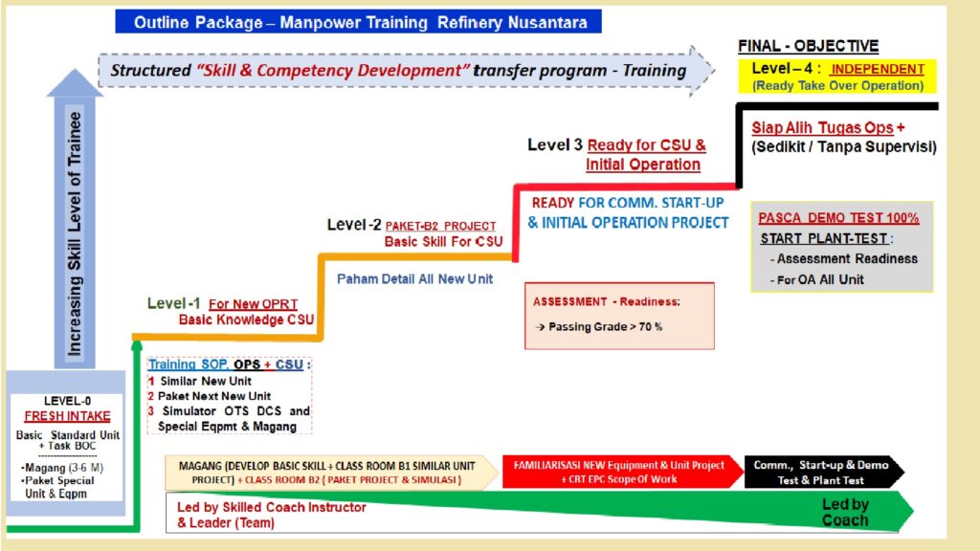Screen dimensions: 980x551
Task: Click the 'FINAL - OBJECTIVE' heading
Action: coord(808,46)
